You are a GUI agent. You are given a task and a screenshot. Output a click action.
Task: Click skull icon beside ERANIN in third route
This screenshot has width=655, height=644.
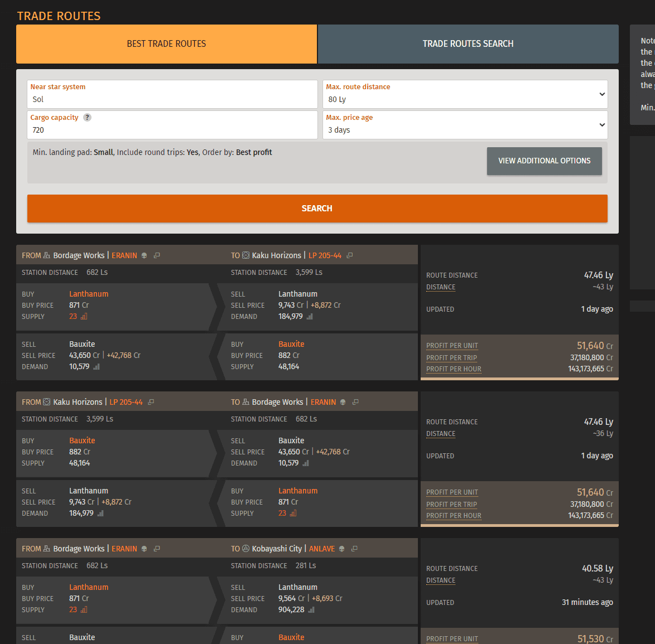(x=144, y=549)
